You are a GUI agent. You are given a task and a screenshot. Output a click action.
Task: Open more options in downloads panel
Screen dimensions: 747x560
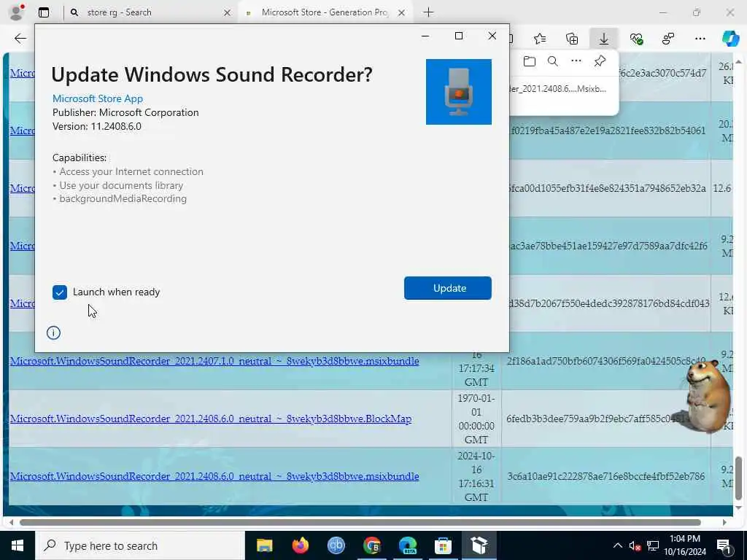(576, 61)
